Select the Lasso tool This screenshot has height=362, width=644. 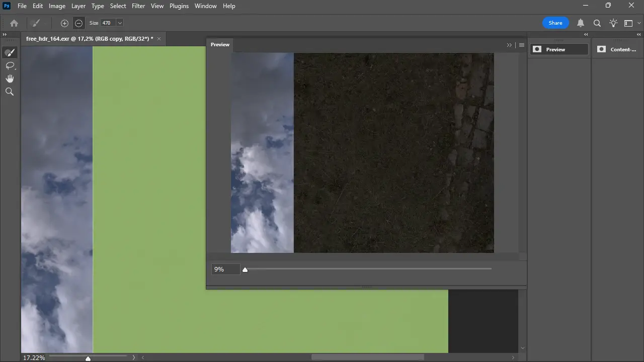[x=10, y=66]
